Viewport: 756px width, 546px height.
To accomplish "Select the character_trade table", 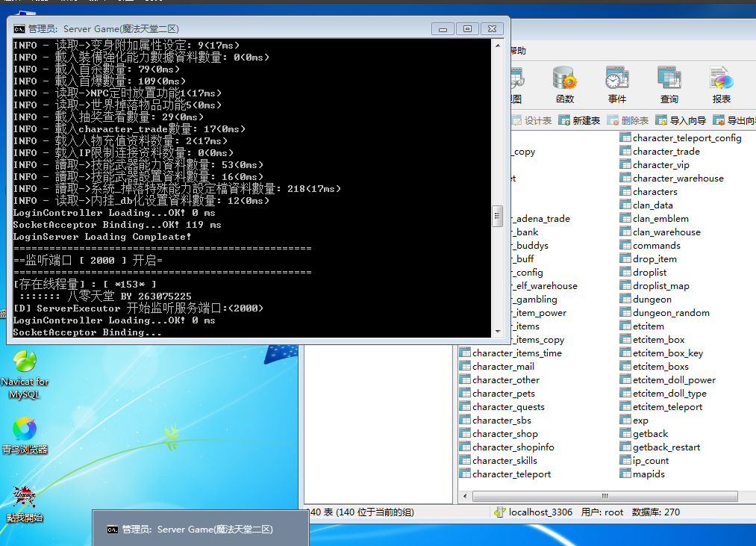I will (x=660, y=152).
